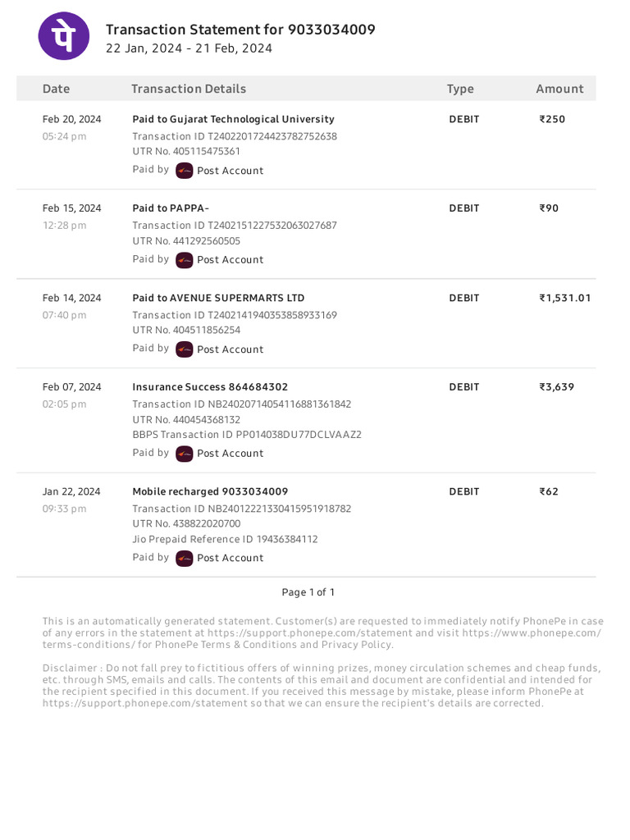
Task: Open the Mobile recharged 9033034009 entry
Action: [210, 491]
